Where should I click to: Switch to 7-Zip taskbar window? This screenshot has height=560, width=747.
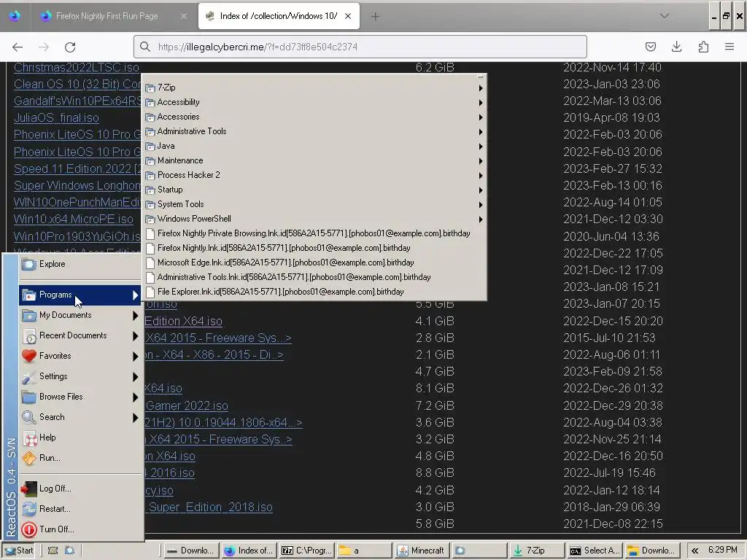point(536,551)
